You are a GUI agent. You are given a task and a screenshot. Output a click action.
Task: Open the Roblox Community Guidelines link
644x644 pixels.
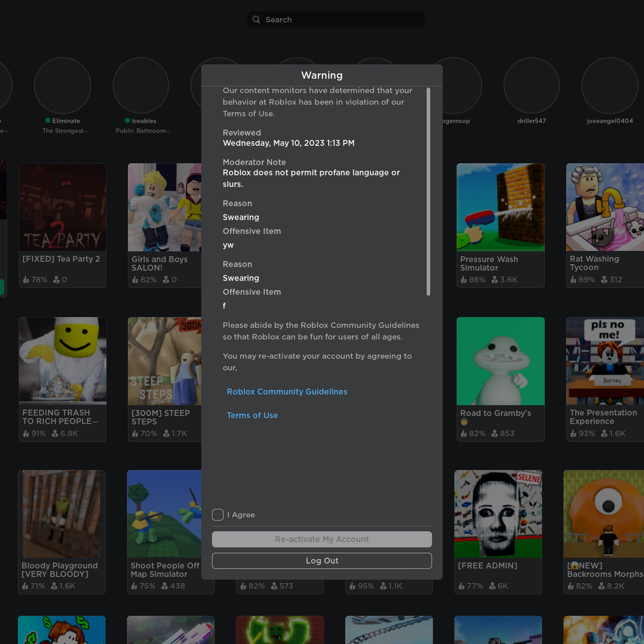(287, 392)
